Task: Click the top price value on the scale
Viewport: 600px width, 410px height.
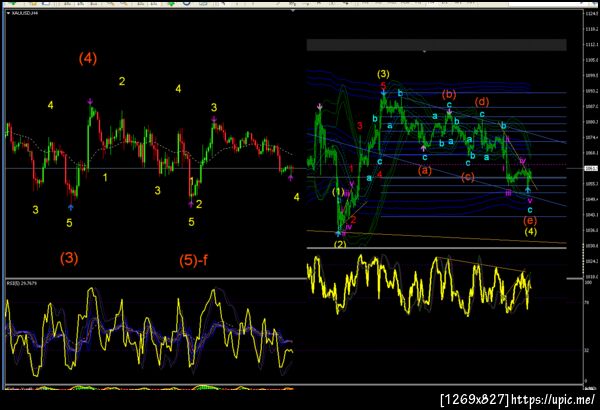Action: tap(591, 13)
